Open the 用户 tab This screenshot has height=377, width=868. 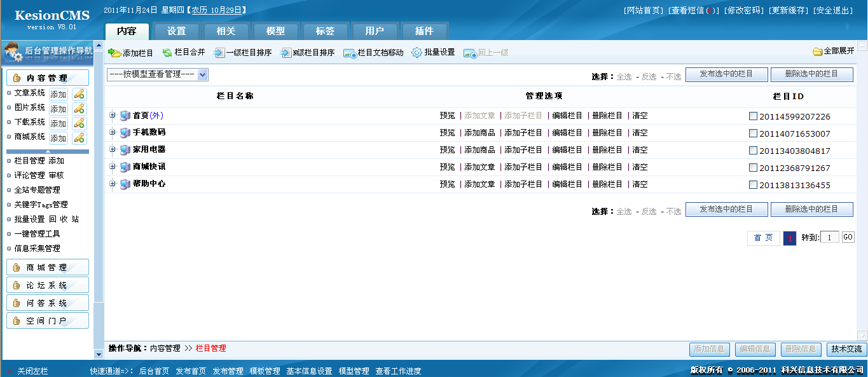click(375, 30)
